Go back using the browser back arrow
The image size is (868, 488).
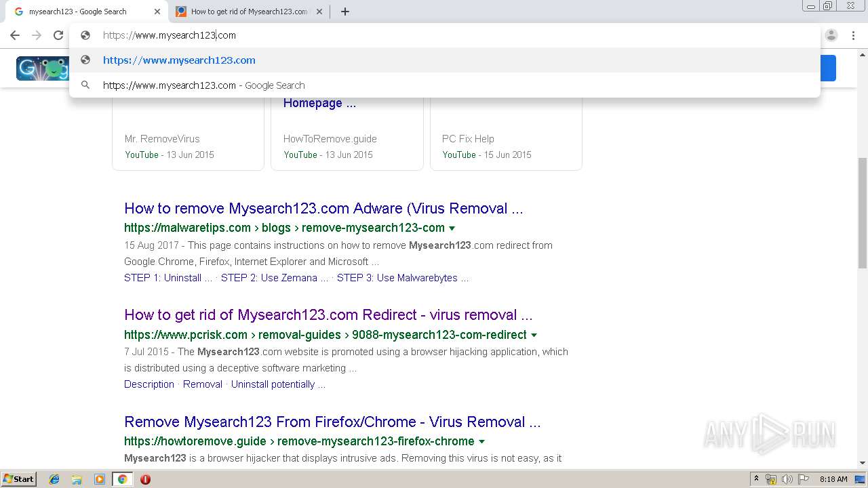(15, 35)
